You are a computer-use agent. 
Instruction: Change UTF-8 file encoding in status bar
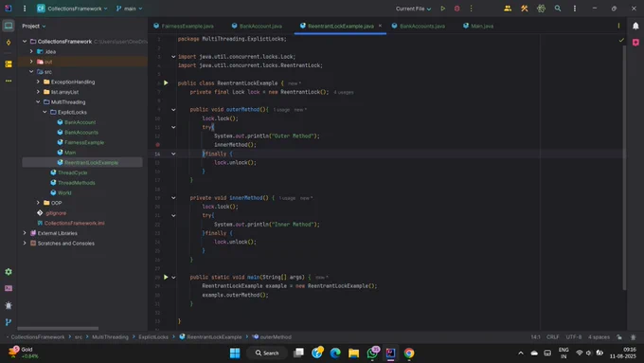573,337
